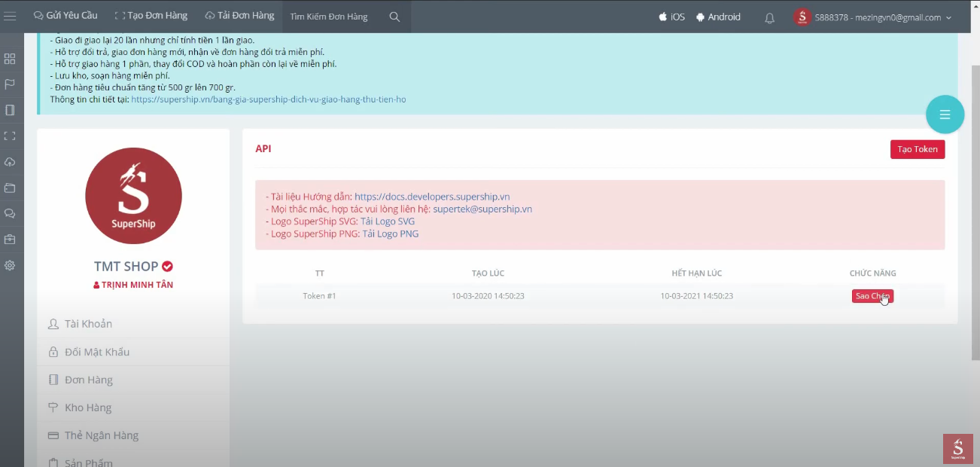
Task: Click creation time 10-03-2020 14:50:23
Action: point(488,296)
